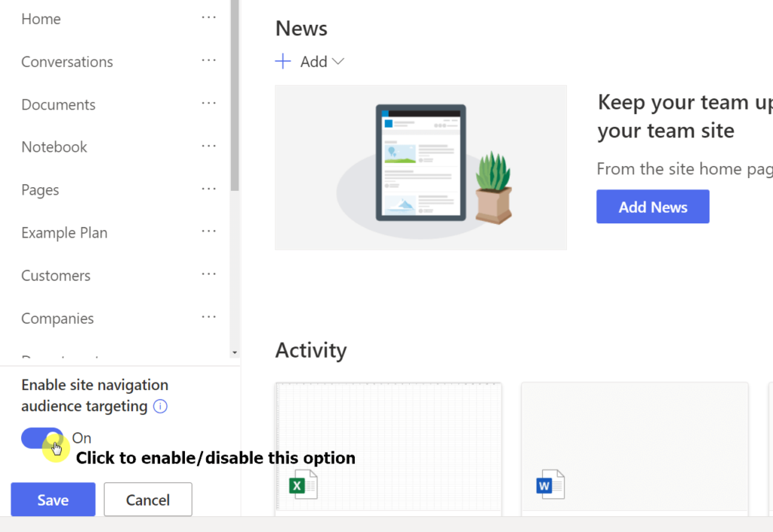Click the 'Enable site navigation audience targeting' label
The image size is (773, 532).
94,395
